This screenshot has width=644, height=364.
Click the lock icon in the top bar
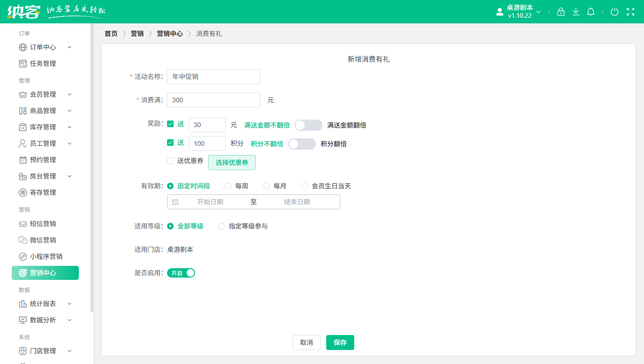click(560, 12)
